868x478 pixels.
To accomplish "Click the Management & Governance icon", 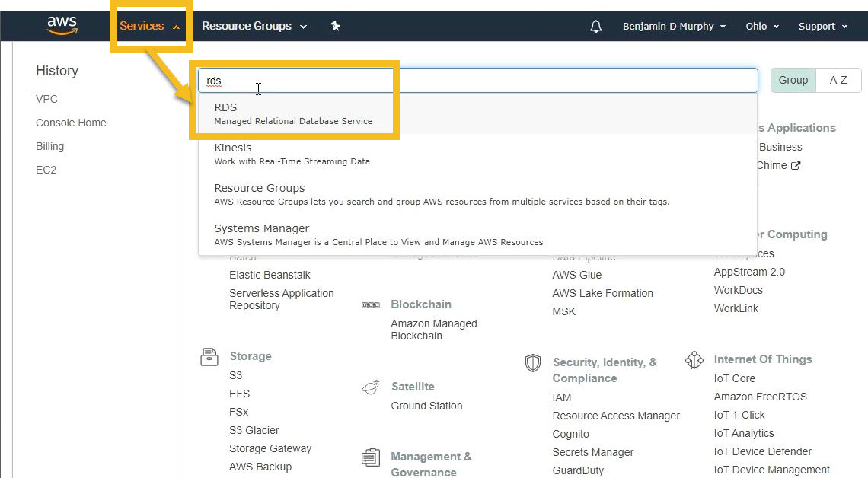I will point(370,457).
